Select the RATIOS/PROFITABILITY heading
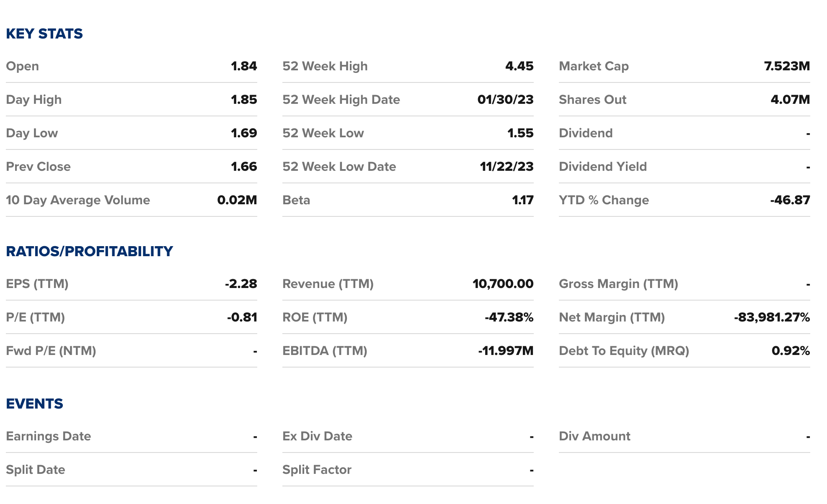Screen dimensions: 827x504 click(89, 251)
